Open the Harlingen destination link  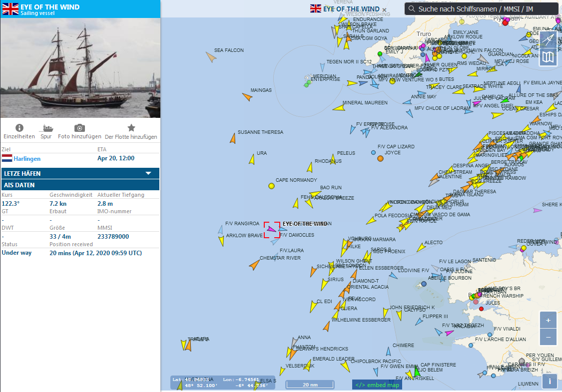pos(27,158)
